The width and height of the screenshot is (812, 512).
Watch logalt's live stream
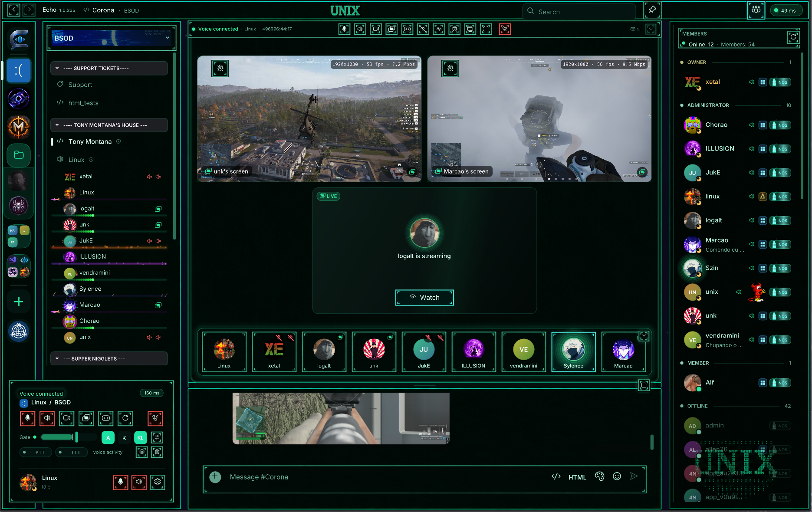click(x=424, y=297)
